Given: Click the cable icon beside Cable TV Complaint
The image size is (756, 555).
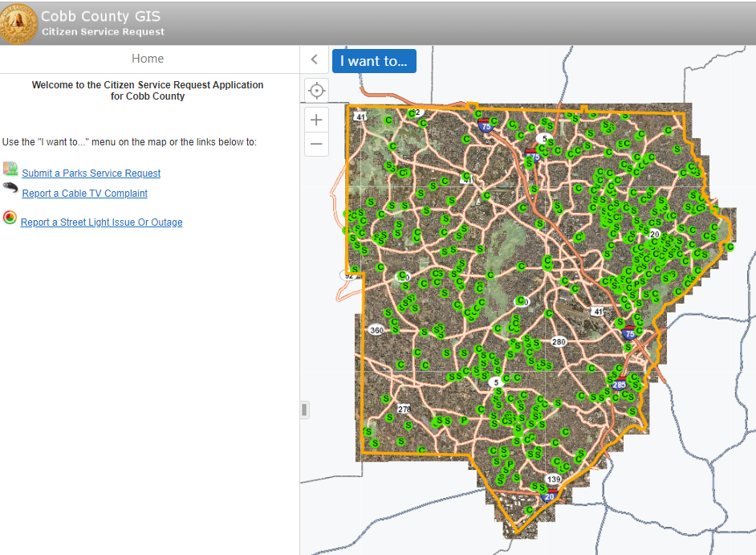Looking at the screenshot, I should 10,188.
